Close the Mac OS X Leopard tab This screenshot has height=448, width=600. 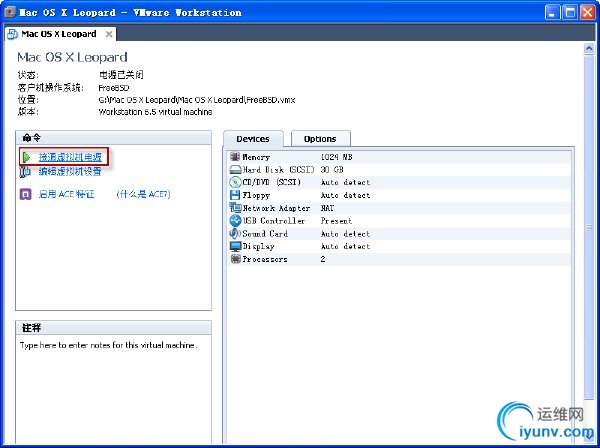coord(109,34)
